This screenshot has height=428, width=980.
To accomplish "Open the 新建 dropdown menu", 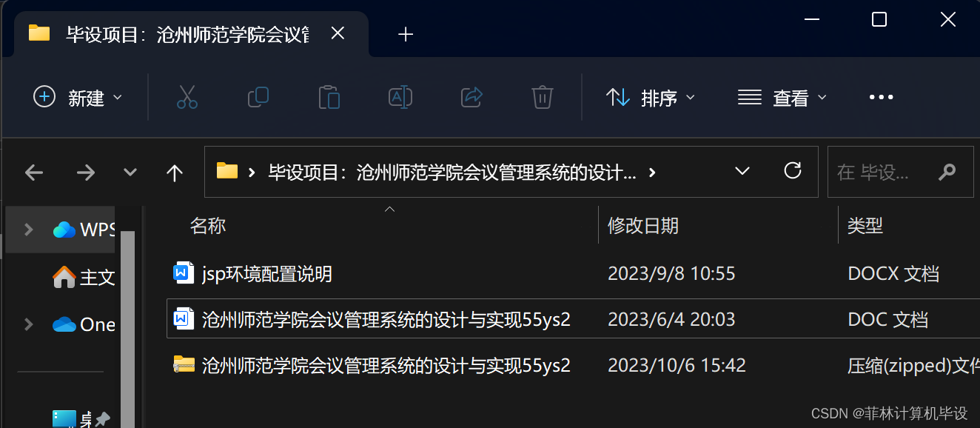I will 78,97.
